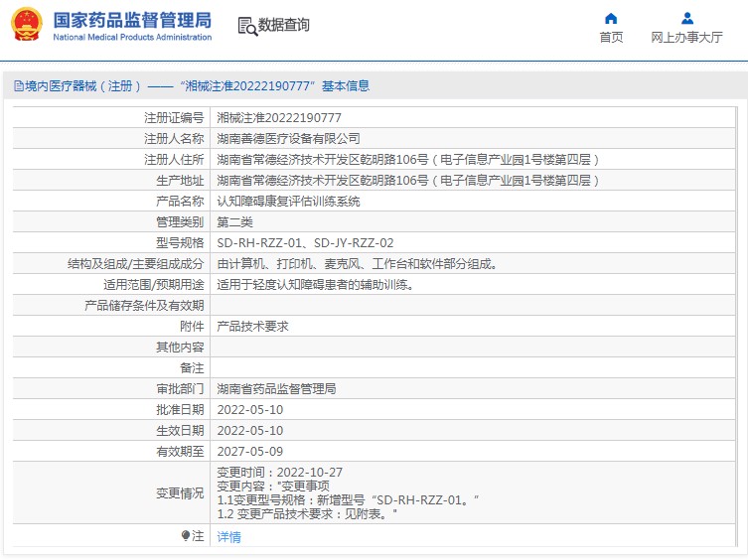Click 1.1变更型号规格 change line
748x560 pixels.
[348, 499]
